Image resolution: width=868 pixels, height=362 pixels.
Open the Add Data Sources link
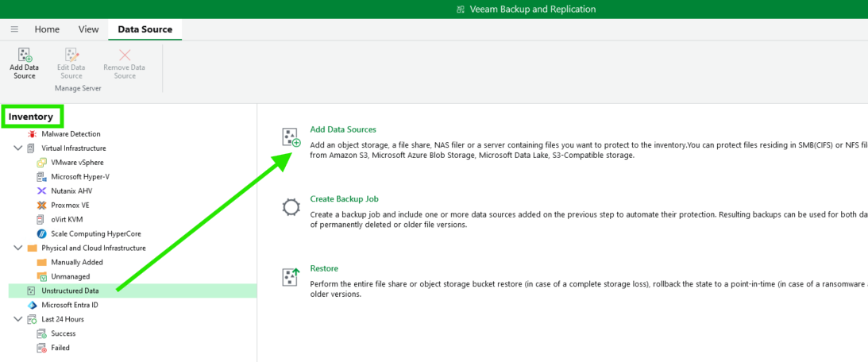tap(343, 129)
